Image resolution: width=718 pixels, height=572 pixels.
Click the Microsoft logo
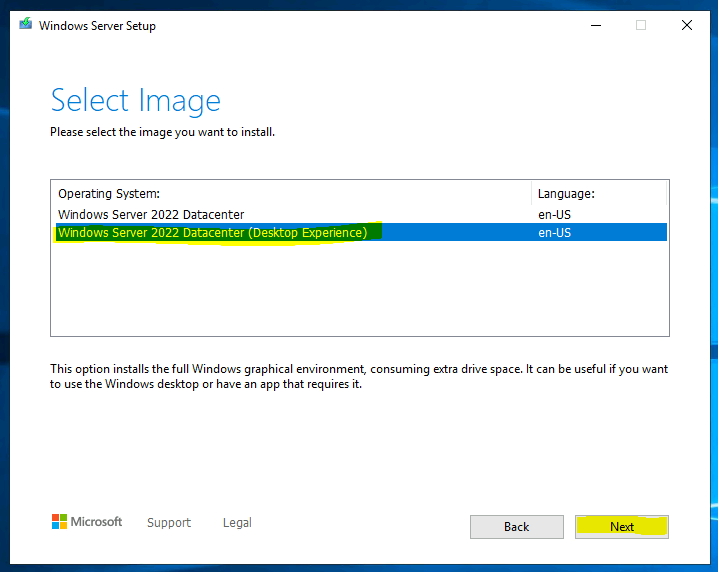(87, 522)
